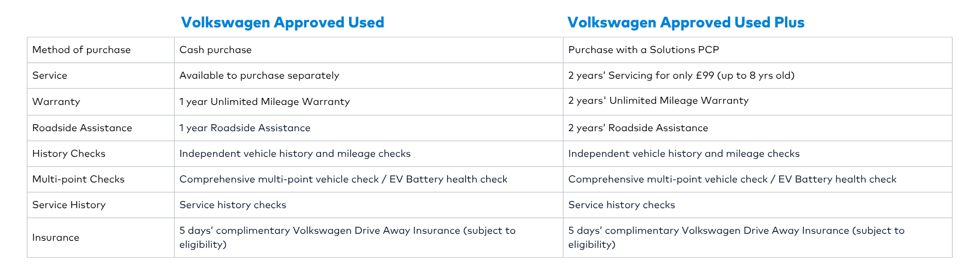980x274 pixels.
Task: Click Purchase with a Solutions PCP text
Action: [x=643, y=50]
